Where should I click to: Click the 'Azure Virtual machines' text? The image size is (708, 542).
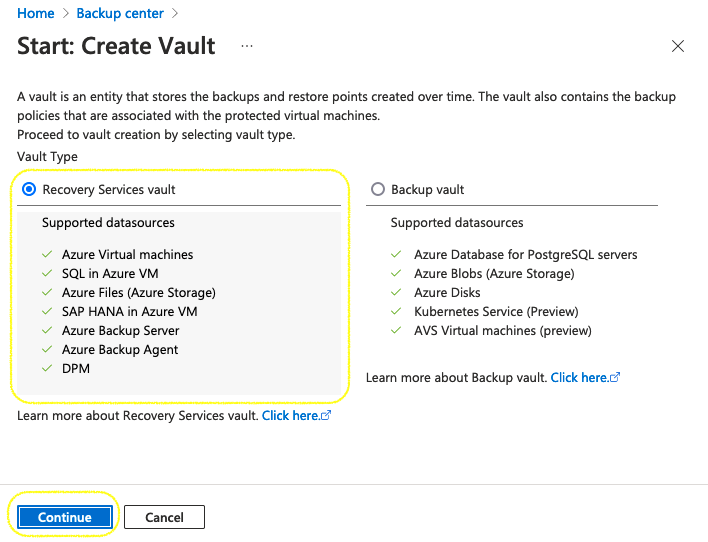(x=127, y=255)
